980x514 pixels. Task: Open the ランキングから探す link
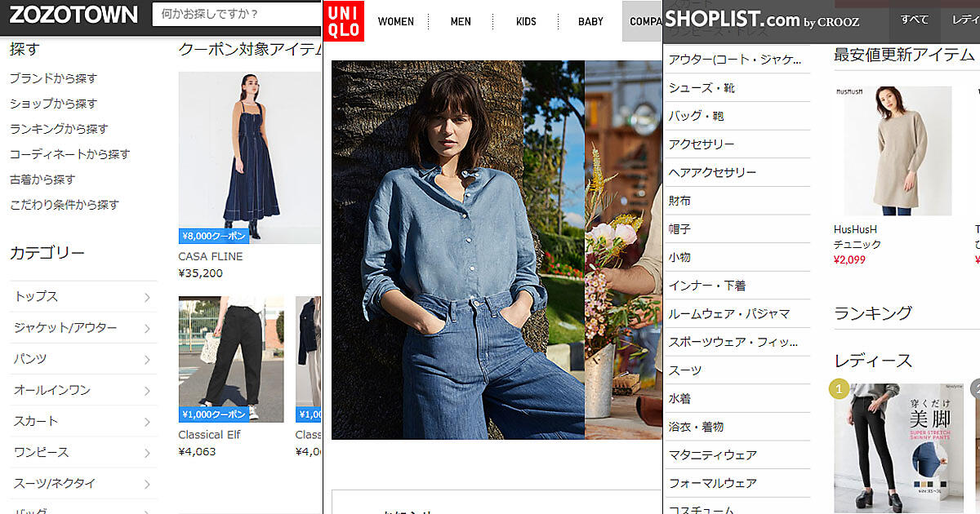[x=59, y=129]
